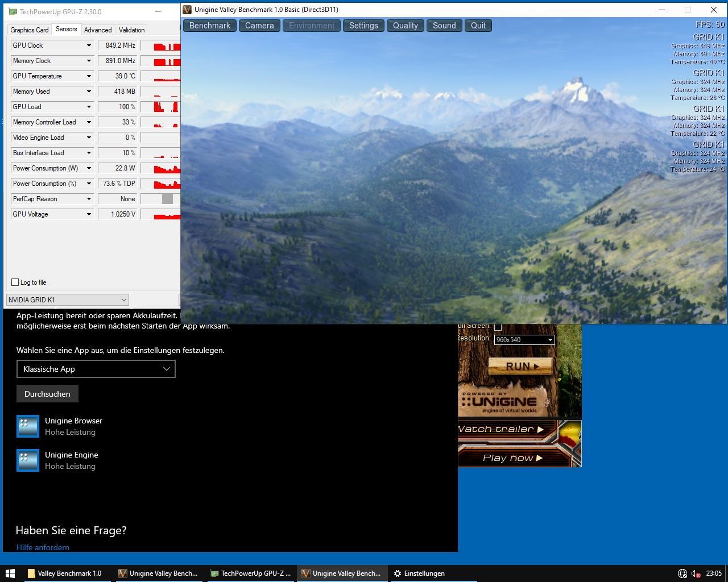Switch to the Validation tab
This screenshot has width=728, height=582.
coord(131,30)
